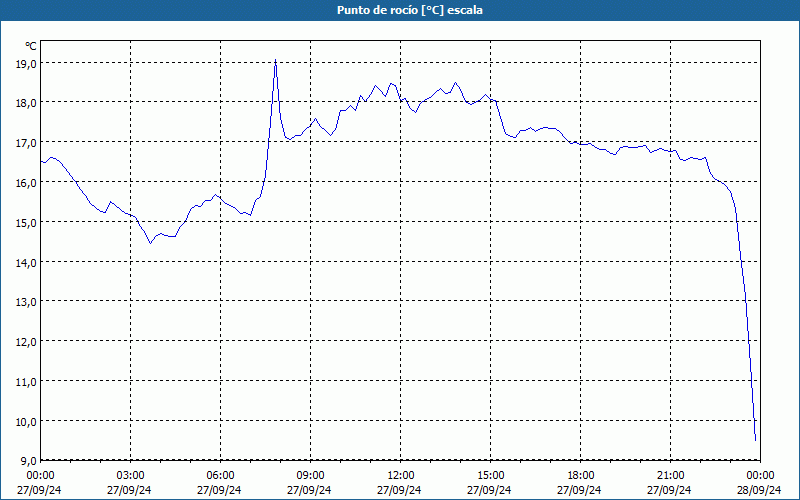Click the 28/09/24 date label
Image resolution: width=800 pixels, height=500 pixels.
(760, 490)
